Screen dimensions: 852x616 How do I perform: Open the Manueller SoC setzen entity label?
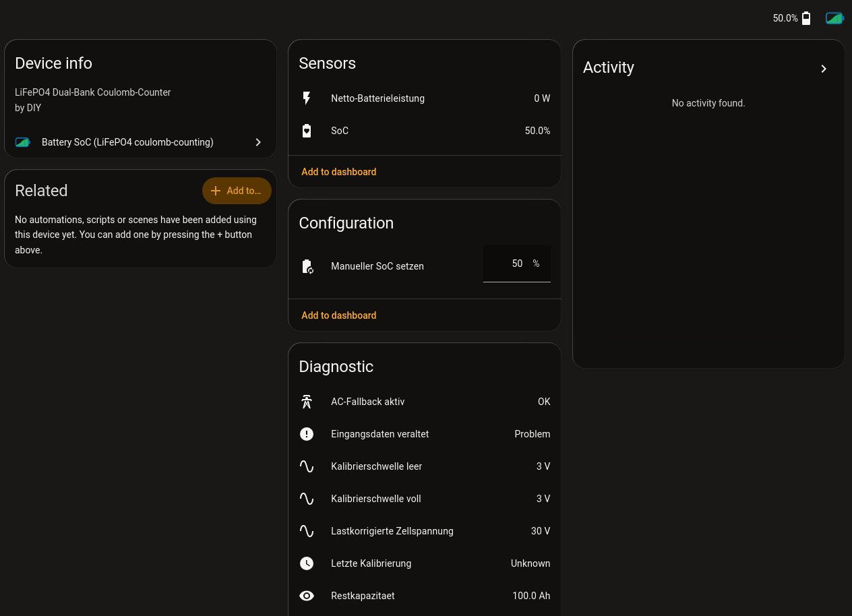pos(377,266)
